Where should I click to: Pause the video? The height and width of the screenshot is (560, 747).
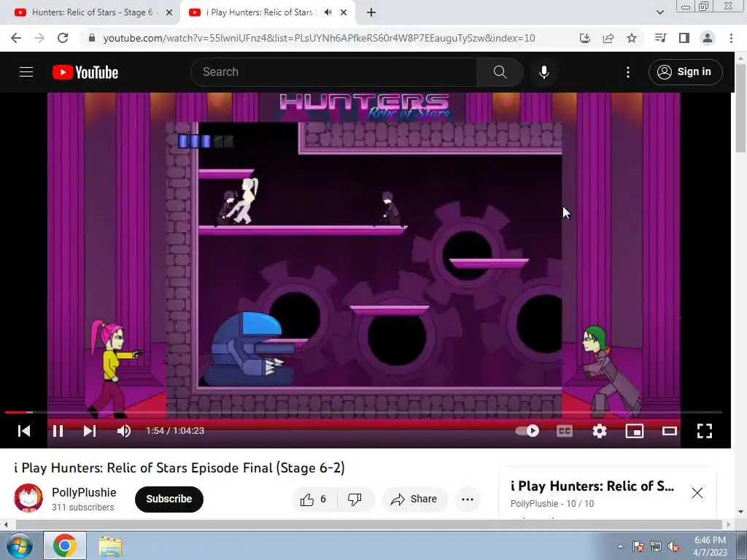point(58,431)
